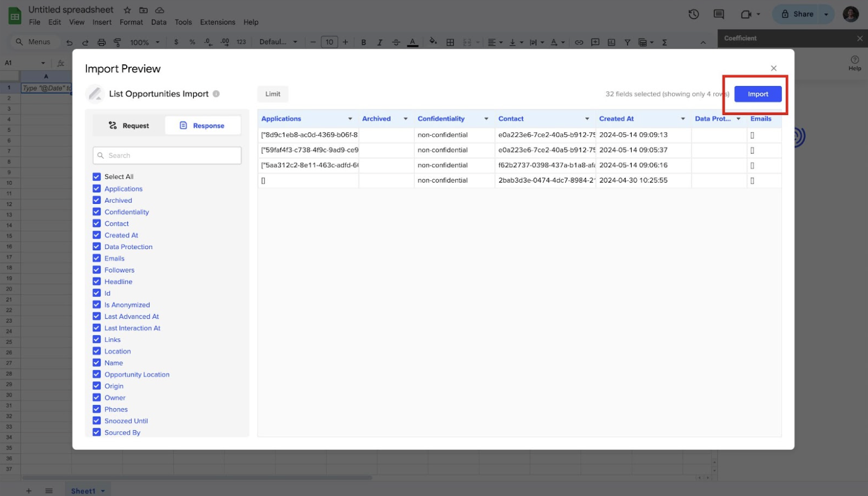
Task: Click the Insert link icon
Action: click(579, 42)
